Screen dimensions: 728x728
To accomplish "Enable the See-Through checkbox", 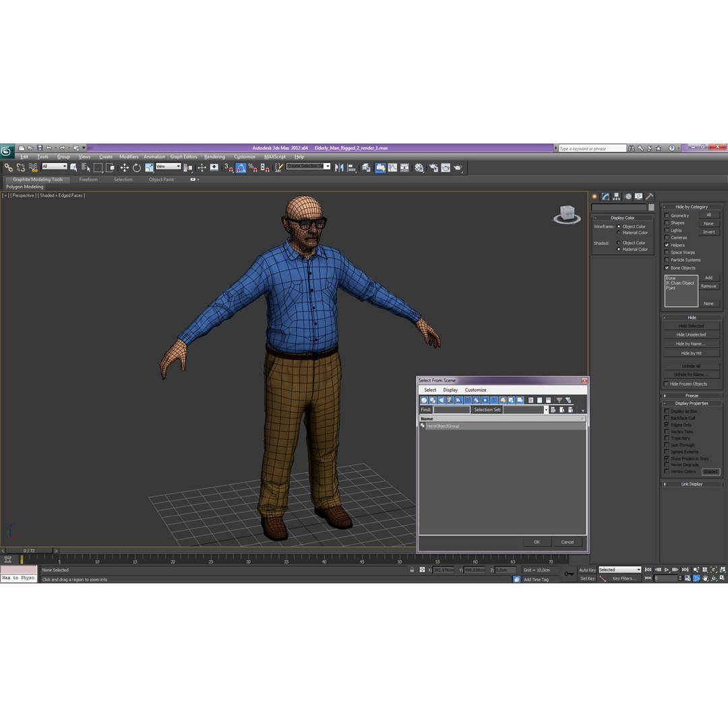I will (667, 445).
